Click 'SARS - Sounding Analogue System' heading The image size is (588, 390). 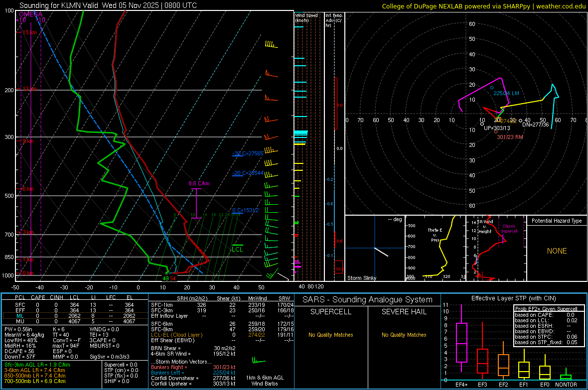pyautogui.click(x=368, y=300)
